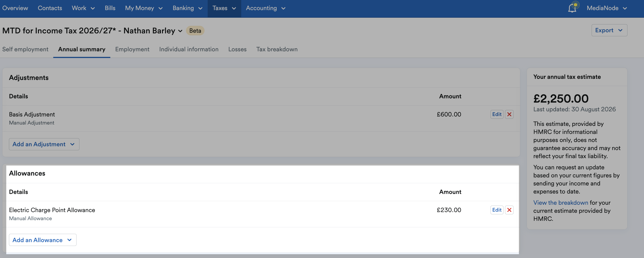This screenshot has height=258, width=644.
Task: Switch to the Employment tab
Action: pyautogui.click(x=132, y=49)
